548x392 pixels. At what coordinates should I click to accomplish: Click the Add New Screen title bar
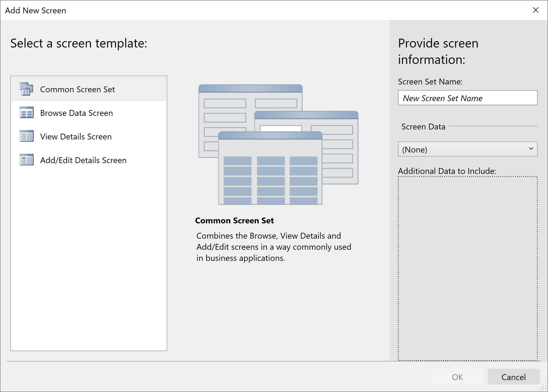[250, 10]
